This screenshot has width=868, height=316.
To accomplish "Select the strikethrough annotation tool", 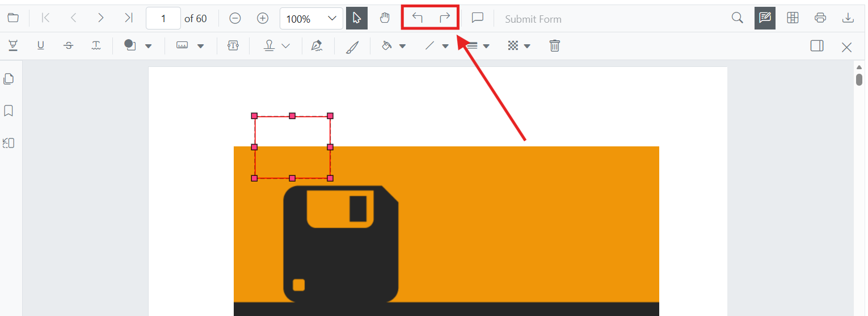I will click(x=69, y=46).
